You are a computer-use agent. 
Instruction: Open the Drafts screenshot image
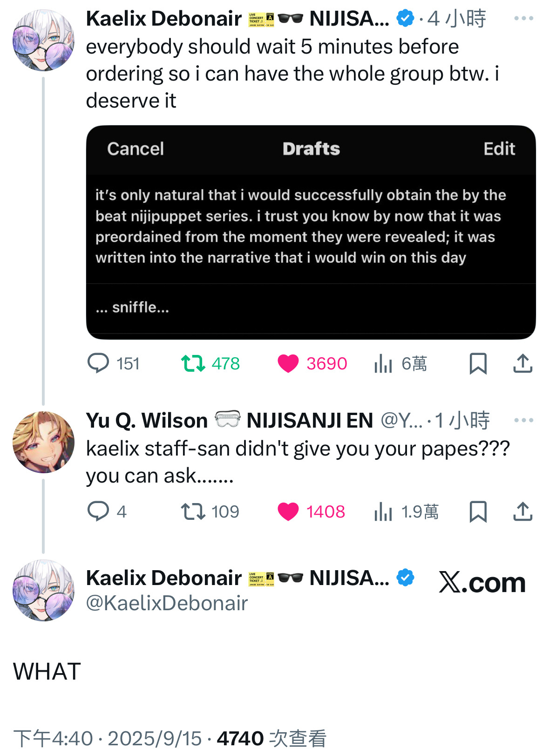[311, 232]
